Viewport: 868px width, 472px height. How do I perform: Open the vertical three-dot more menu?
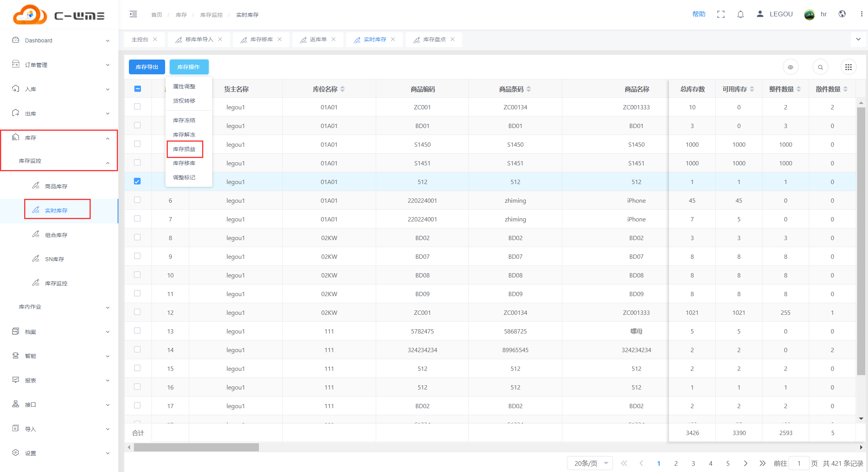point(861,14)
